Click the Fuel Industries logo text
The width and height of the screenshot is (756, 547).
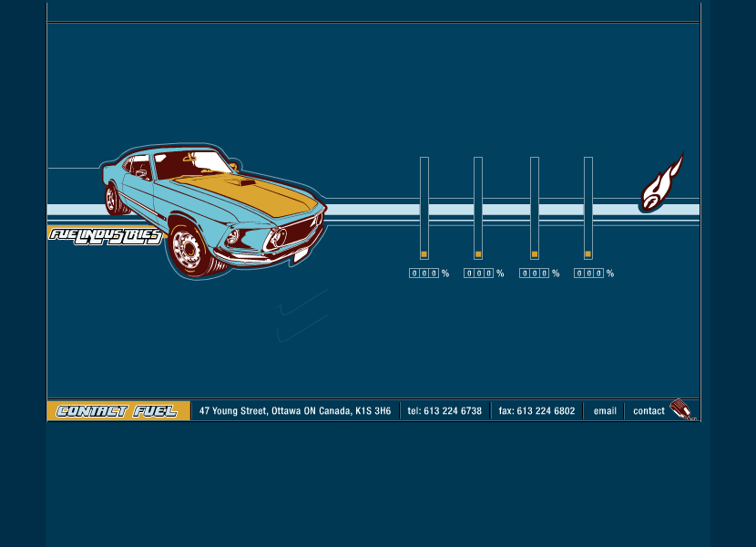105,235
